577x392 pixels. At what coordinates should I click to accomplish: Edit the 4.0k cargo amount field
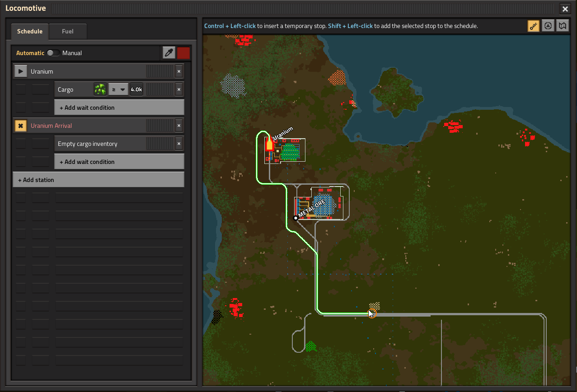tap(136, 89)
